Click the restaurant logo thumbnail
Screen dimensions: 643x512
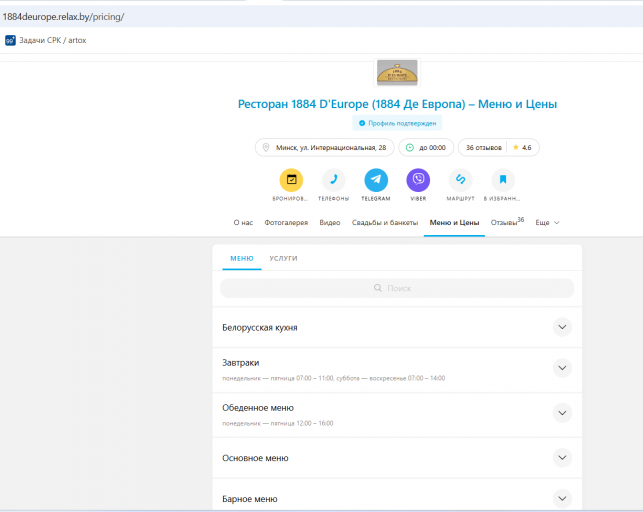click(397, 73)
